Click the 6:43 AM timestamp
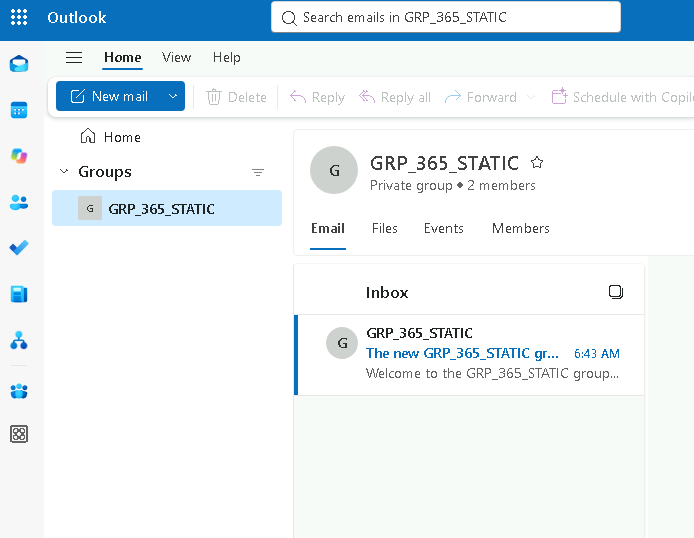Screen dimensions: 694x538 click(597, 354)
